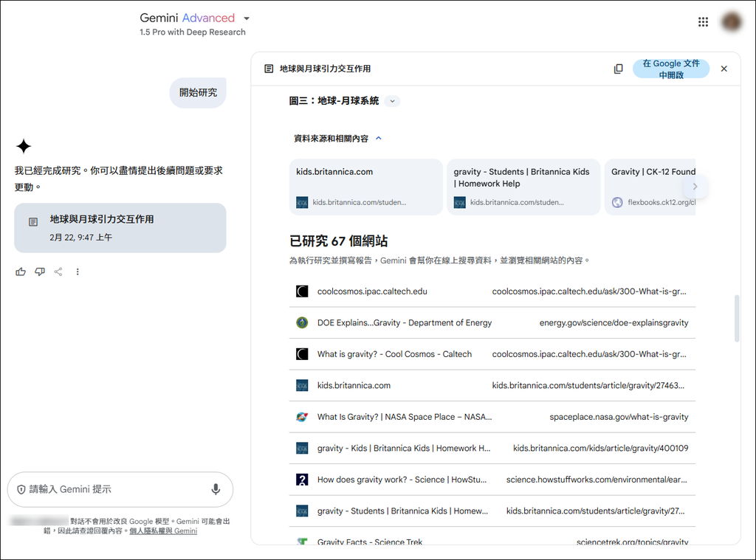
Task: Copy the report with the copy icon
Action: (618, 69)
